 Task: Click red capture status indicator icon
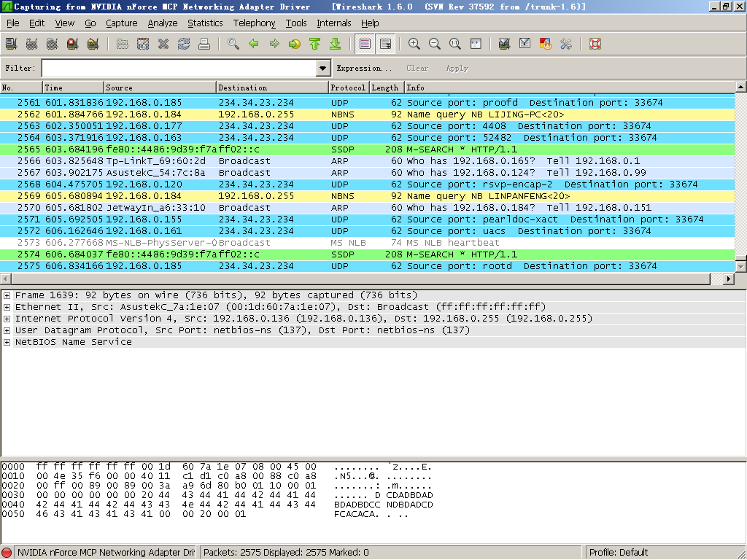pyautogui.click(x=7, y=553)
